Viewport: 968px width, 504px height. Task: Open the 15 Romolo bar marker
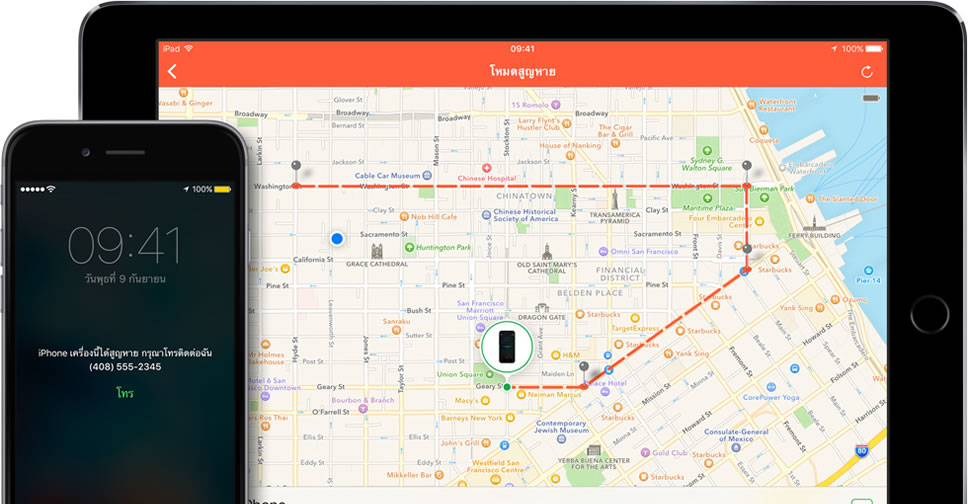point(556,105)
